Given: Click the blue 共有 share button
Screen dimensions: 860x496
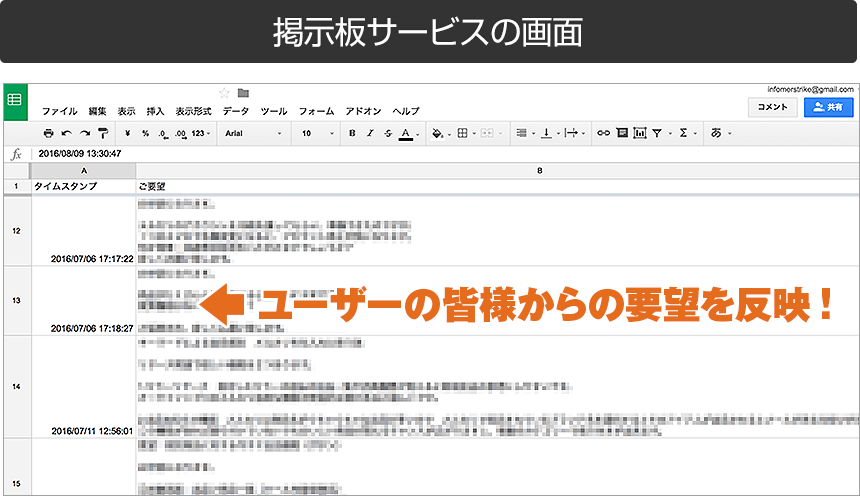Looking at the screenshot, I should click(x=828, y=106).
